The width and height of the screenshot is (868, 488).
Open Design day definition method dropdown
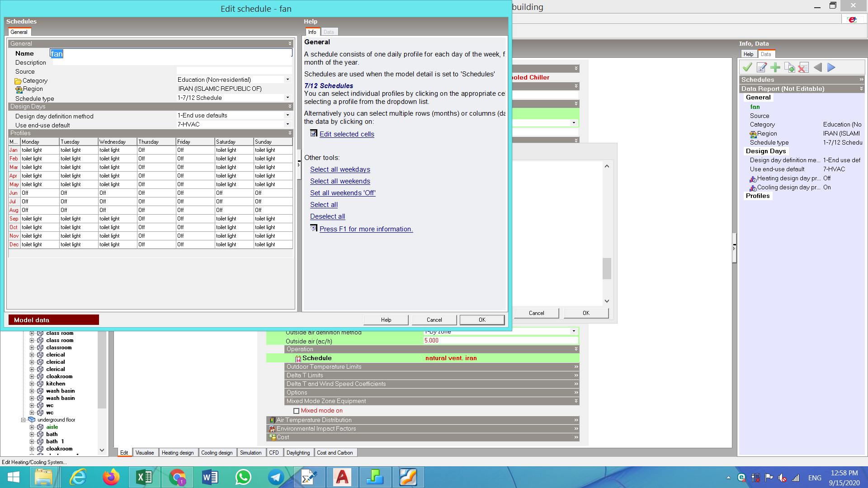click(x=288, y=115)
